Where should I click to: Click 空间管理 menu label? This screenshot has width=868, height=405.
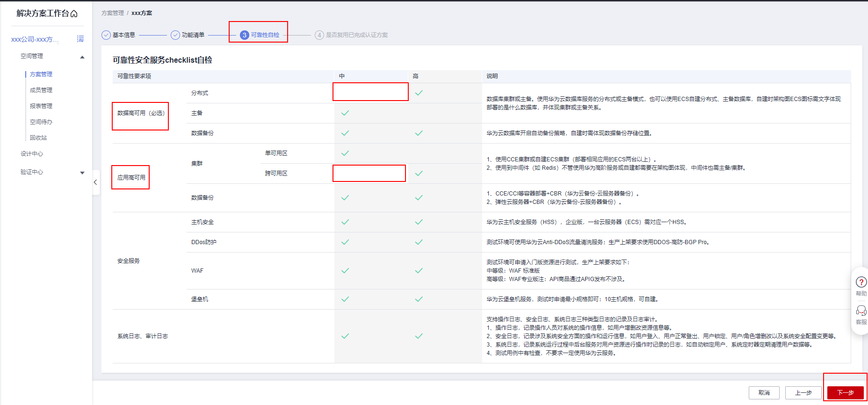32,56
